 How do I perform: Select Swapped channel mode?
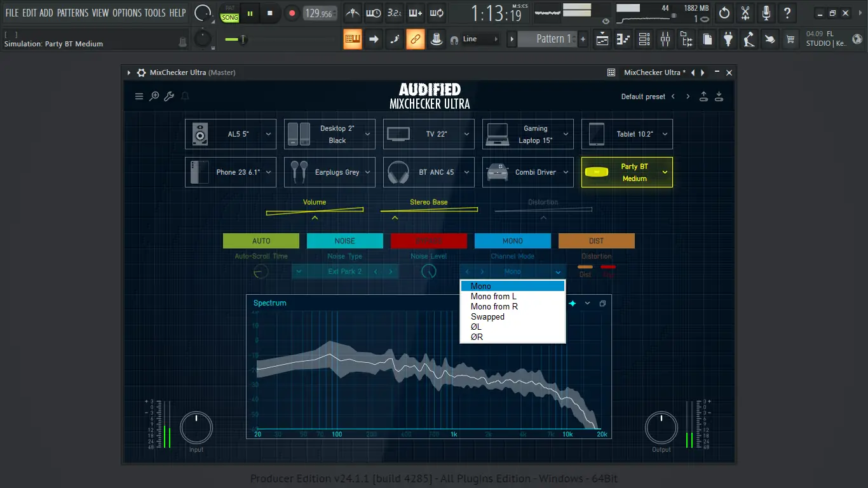pos(513,317)
